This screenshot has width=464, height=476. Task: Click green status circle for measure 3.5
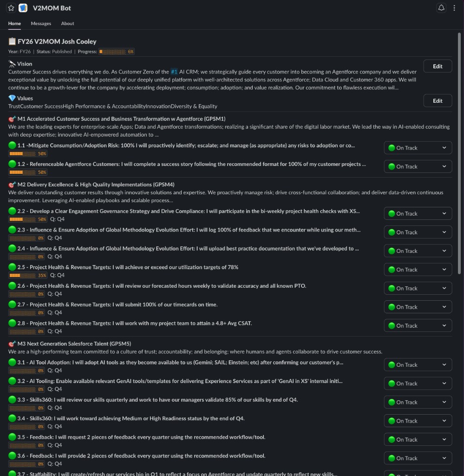(12, 437)
